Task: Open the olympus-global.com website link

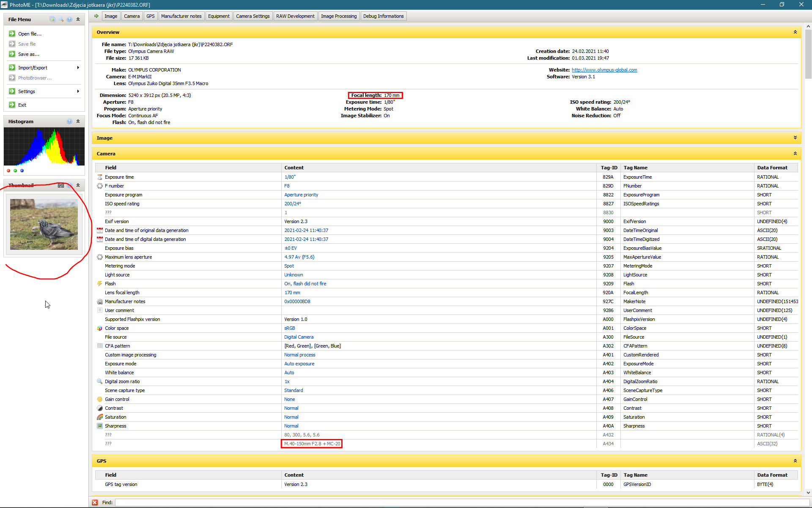Action: click(604, 70)
